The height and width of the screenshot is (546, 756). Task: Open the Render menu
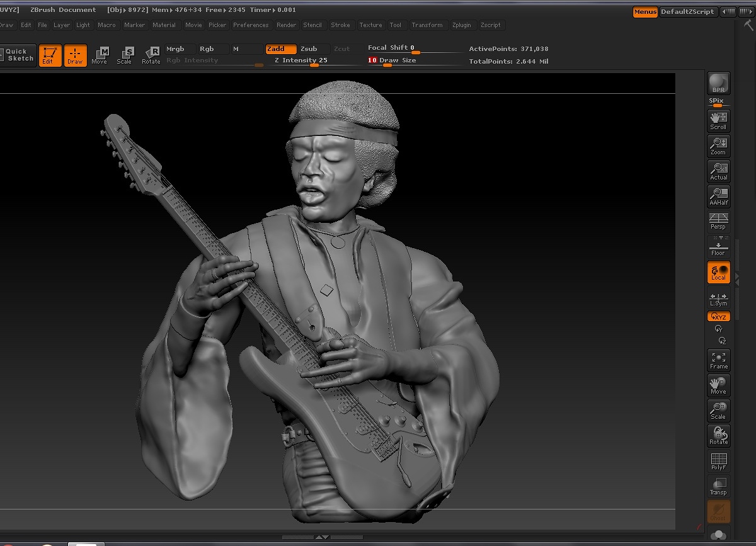coord(286,25)
